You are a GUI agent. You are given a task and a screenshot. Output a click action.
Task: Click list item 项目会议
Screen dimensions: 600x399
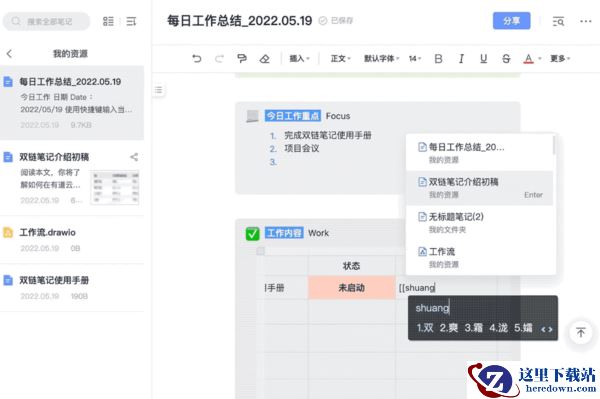302,148
